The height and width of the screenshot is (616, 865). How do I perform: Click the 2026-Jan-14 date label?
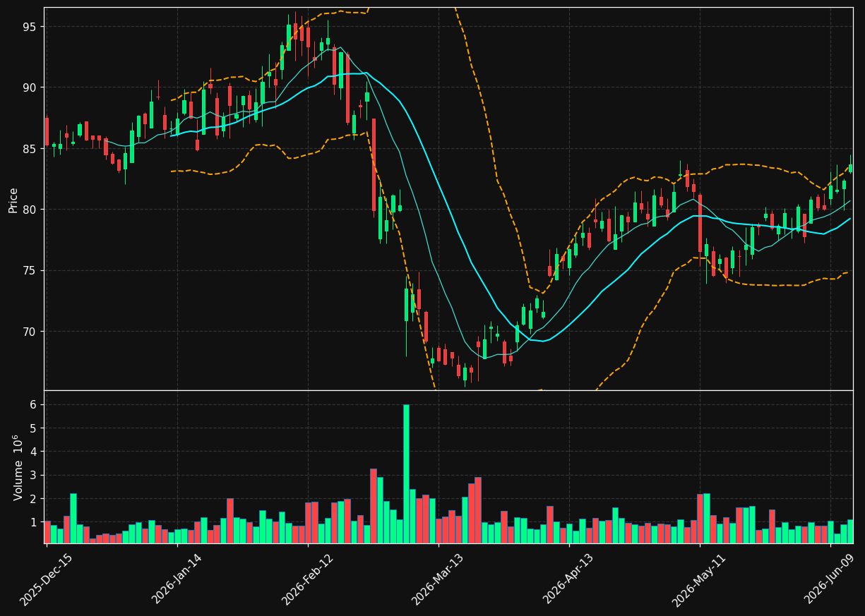177,579
